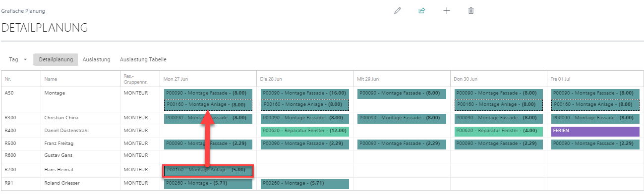Select the A50 row number
This screenshot has height=194, width=644.
click(8, 93)
